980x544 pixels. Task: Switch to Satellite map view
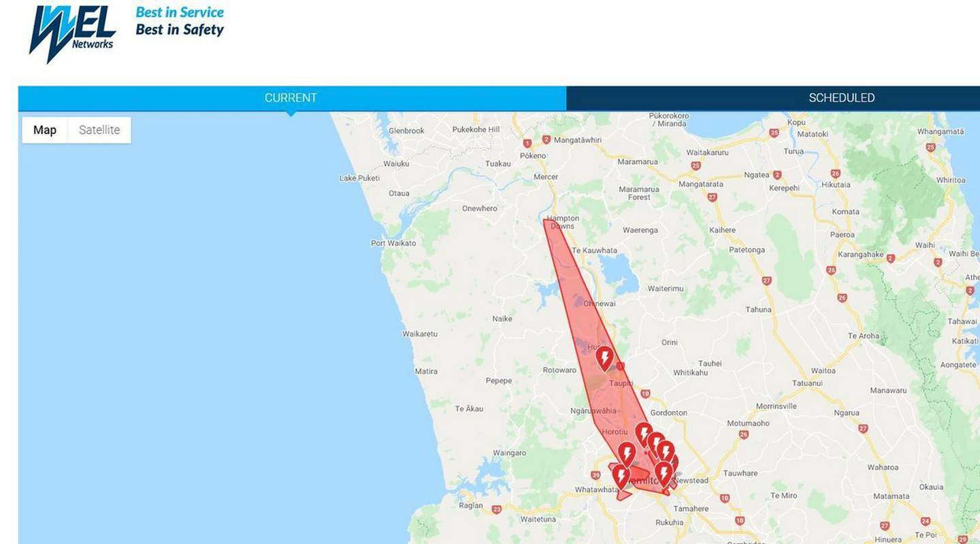point(99,130)
